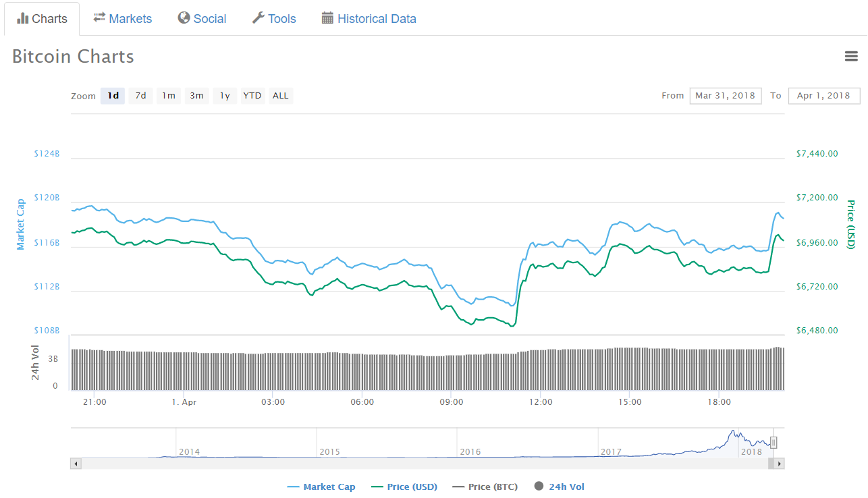The width and height of the screenshot is (868, 498).
Task: Click the From date field Mar 31, 2018
Action: (x=726, y=96)
